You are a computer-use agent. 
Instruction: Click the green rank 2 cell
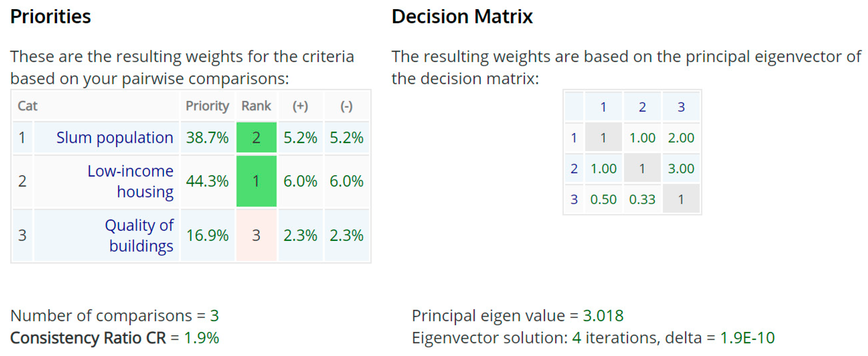tap(256, 137)
